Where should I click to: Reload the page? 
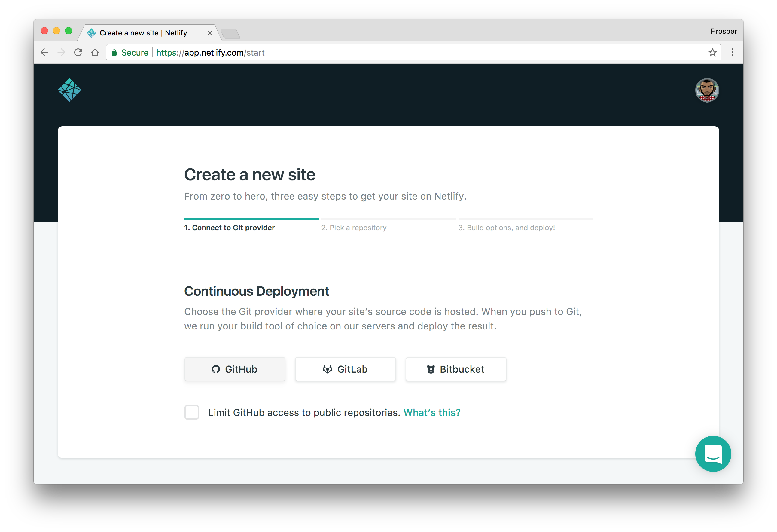coord(78,53)
